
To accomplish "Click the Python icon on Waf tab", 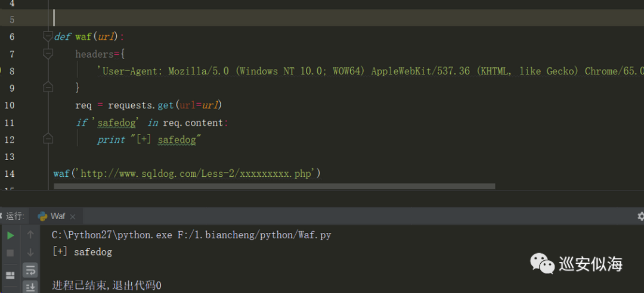I will pyautogui.click(x=42, y=216).
